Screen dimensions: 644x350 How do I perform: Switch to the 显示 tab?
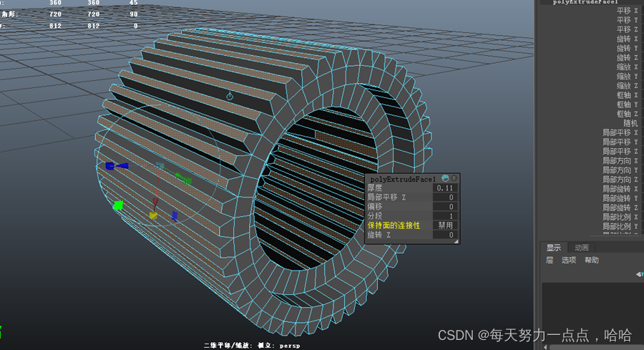(553, 248)
